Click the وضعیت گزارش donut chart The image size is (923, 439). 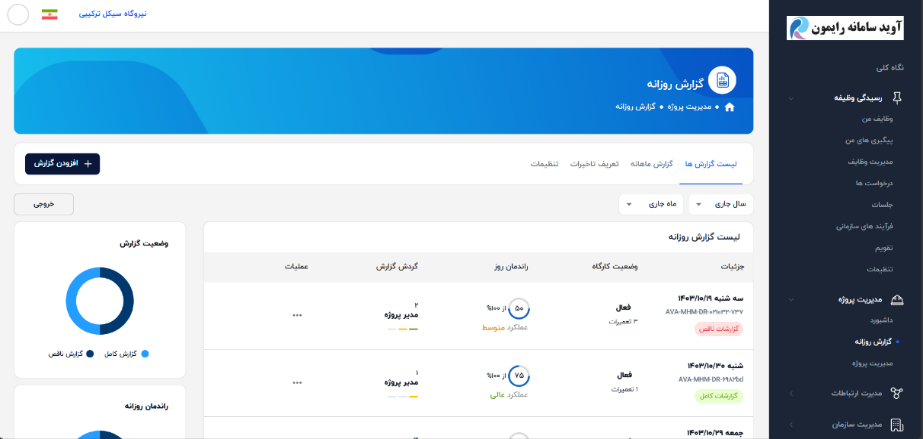pos(99,301)
